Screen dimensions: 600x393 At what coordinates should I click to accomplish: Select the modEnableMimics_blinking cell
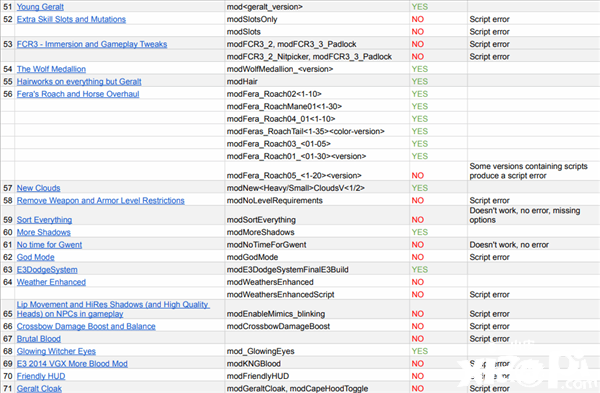tap(317, 310)
